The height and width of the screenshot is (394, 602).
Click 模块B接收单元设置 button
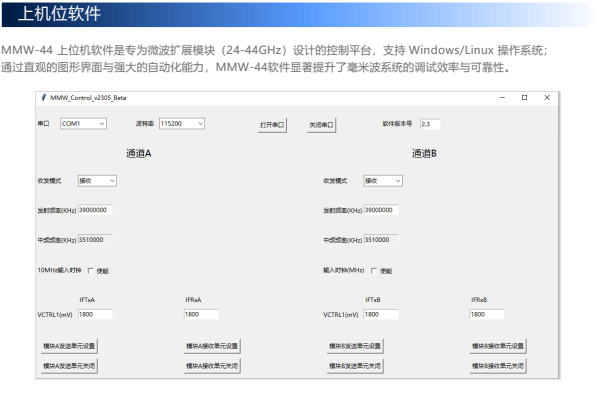(498, 346)
